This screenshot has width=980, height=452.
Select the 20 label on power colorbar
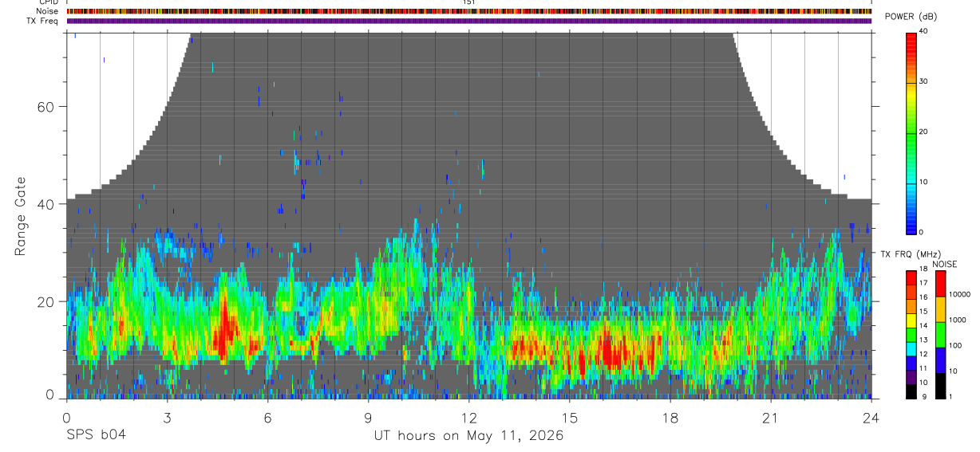click(924, 132)
